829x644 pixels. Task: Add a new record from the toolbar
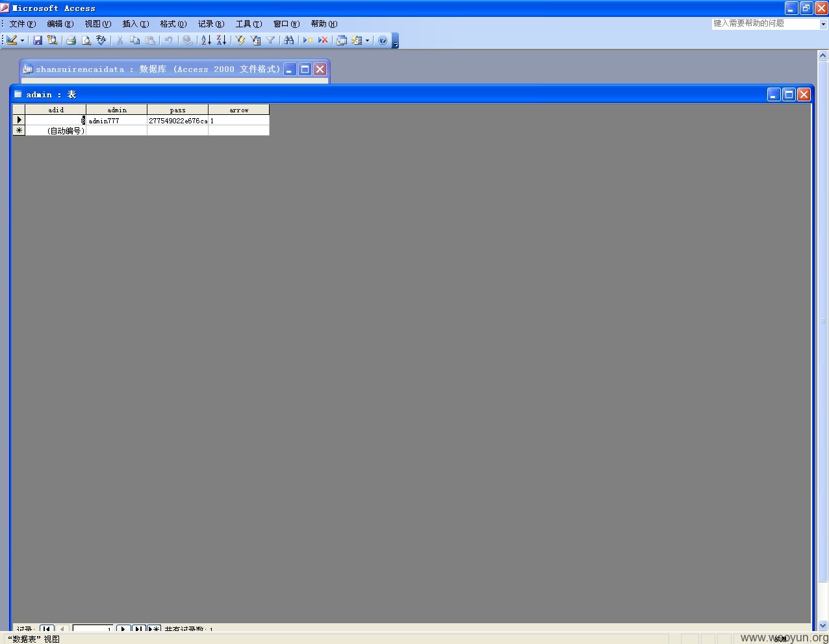tap(308, 40)
